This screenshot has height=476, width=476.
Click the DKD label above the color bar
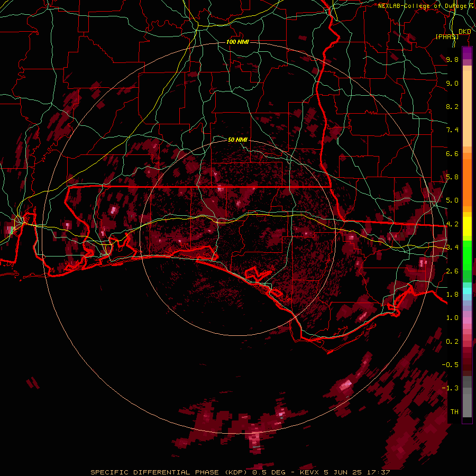465,32
